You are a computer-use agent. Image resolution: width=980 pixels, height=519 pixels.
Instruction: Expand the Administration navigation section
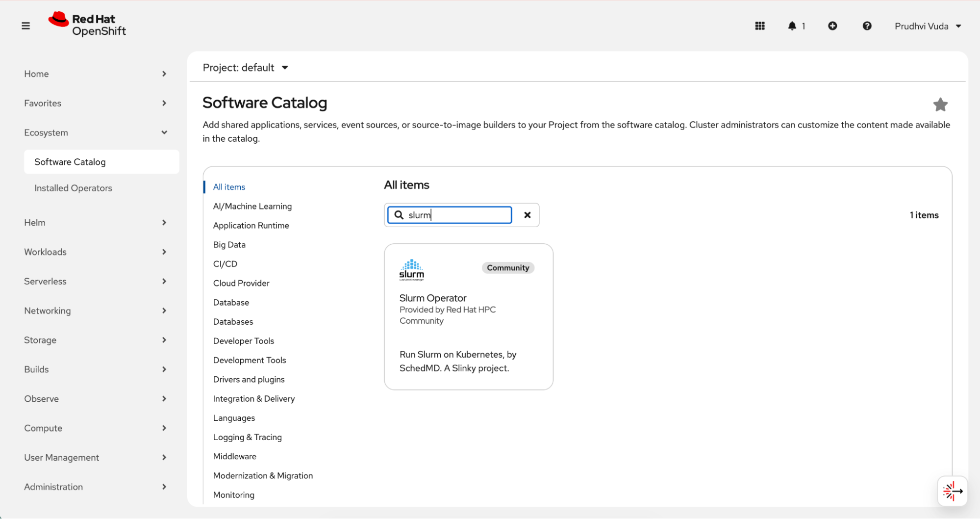click(x=96, y=487)
